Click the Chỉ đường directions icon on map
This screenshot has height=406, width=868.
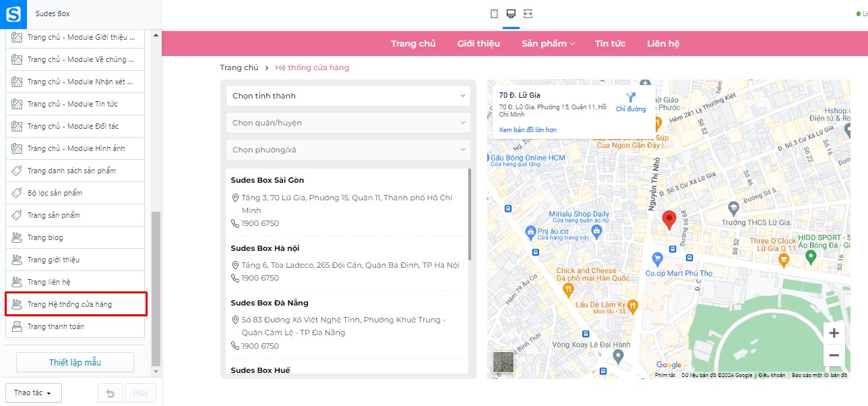click(x=631, y=97)
